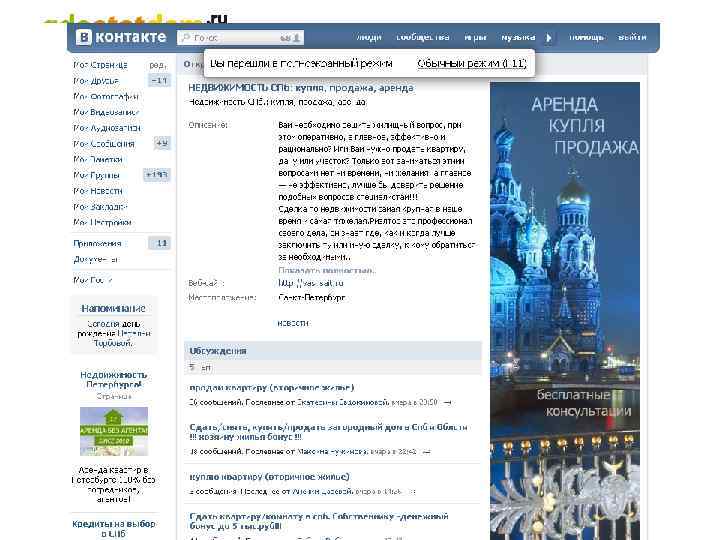Expand description with Показать полностью
720x540 pixels.
coord(326,270)
